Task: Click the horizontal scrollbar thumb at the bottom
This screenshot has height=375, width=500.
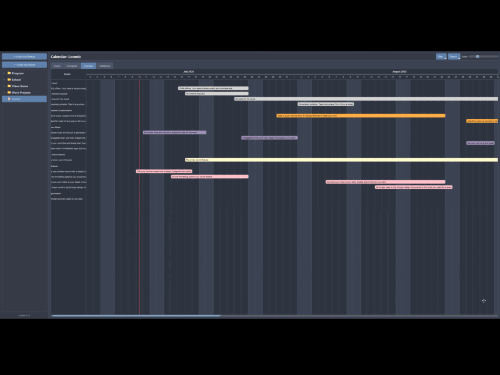Action: pos(136,315)
